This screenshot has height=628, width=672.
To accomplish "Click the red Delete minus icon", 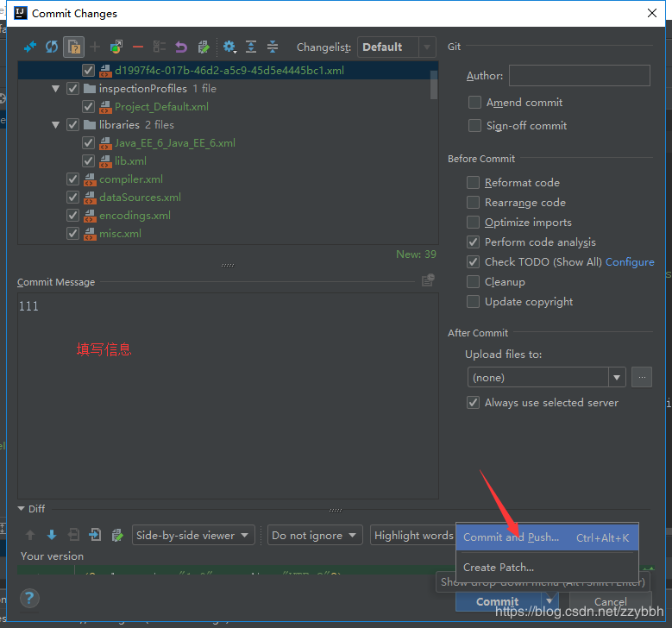I will (138, 47).
